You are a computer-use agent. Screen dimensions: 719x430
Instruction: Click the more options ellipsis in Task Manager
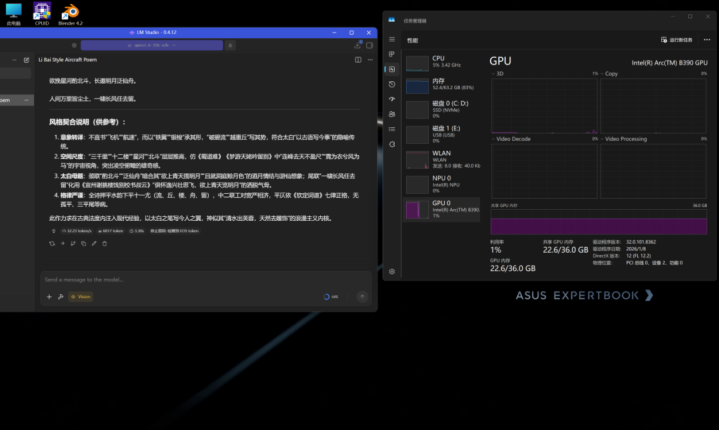click(707, 40)
